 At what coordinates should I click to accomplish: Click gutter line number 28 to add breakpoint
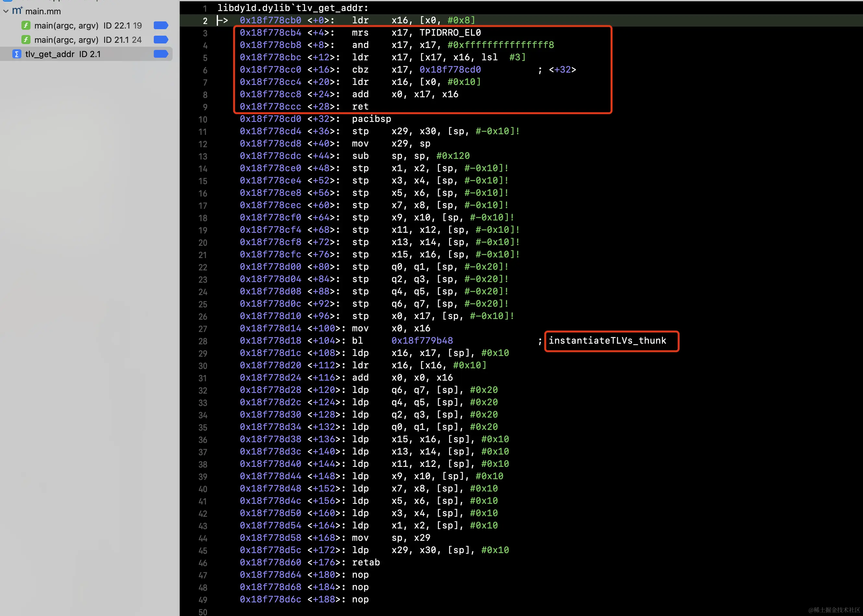[203, 341]
